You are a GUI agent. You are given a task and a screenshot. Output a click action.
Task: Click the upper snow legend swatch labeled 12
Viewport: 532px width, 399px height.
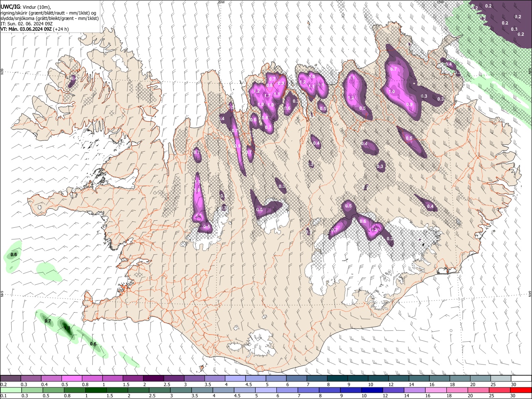click(x=398, y=379)
